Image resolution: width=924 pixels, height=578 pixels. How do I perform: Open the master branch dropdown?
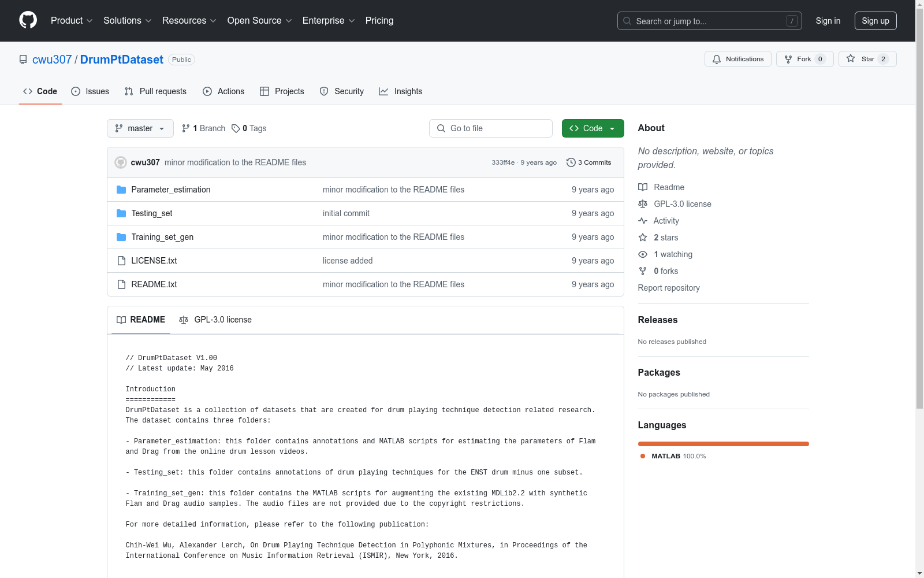click(140, 128)
